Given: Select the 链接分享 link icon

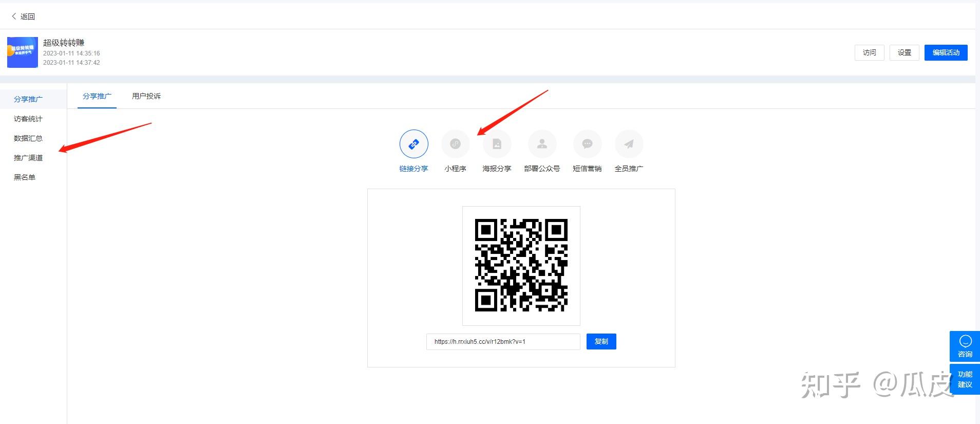Looking at the screenshot, I should [x=413, y=144].
